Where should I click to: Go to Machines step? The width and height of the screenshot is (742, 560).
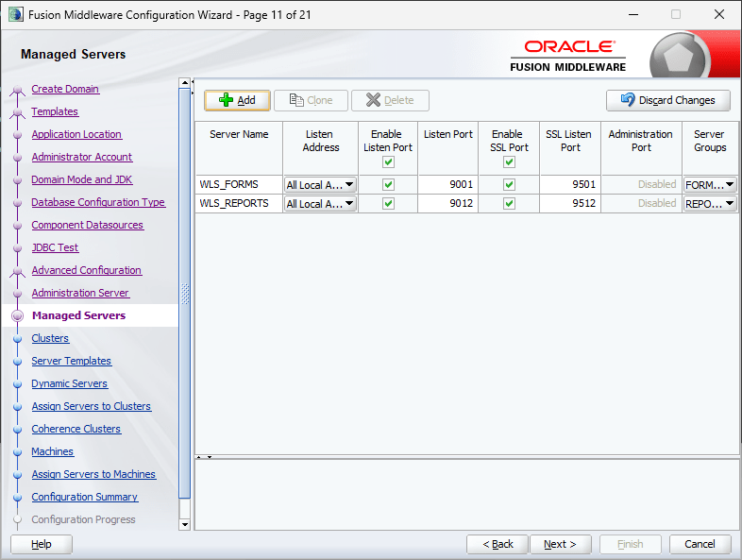click(x=53, y=452)
